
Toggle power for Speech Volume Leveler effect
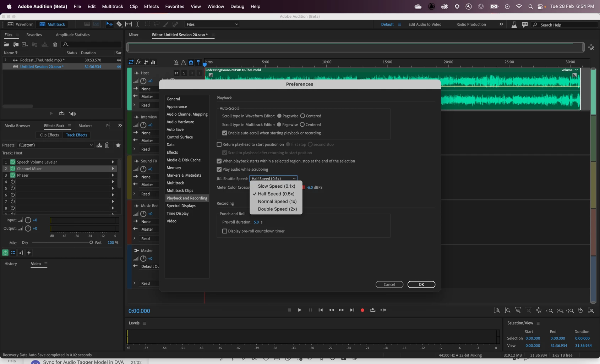coord(13,162)
